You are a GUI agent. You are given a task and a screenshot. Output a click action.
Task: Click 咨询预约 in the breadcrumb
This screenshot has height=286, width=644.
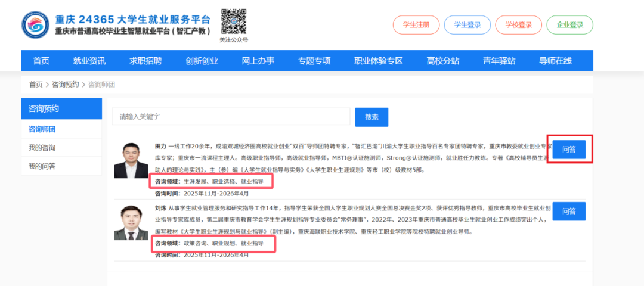[x=66, y=85]
